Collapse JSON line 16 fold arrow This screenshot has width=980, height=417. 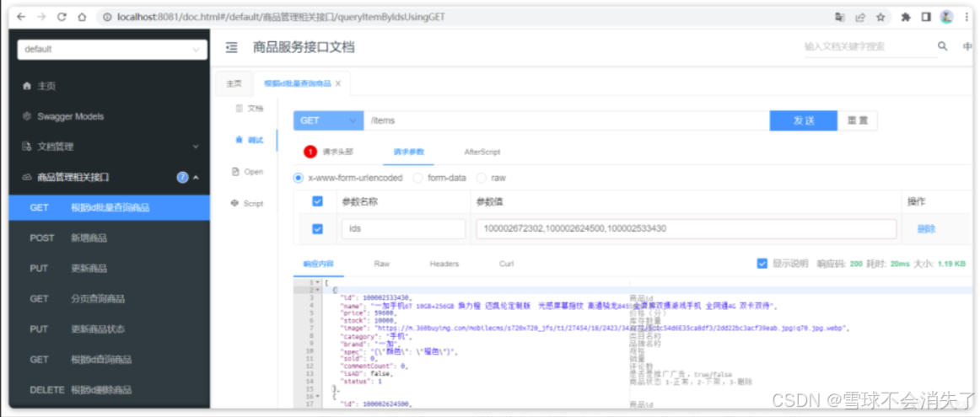(317, 397)
